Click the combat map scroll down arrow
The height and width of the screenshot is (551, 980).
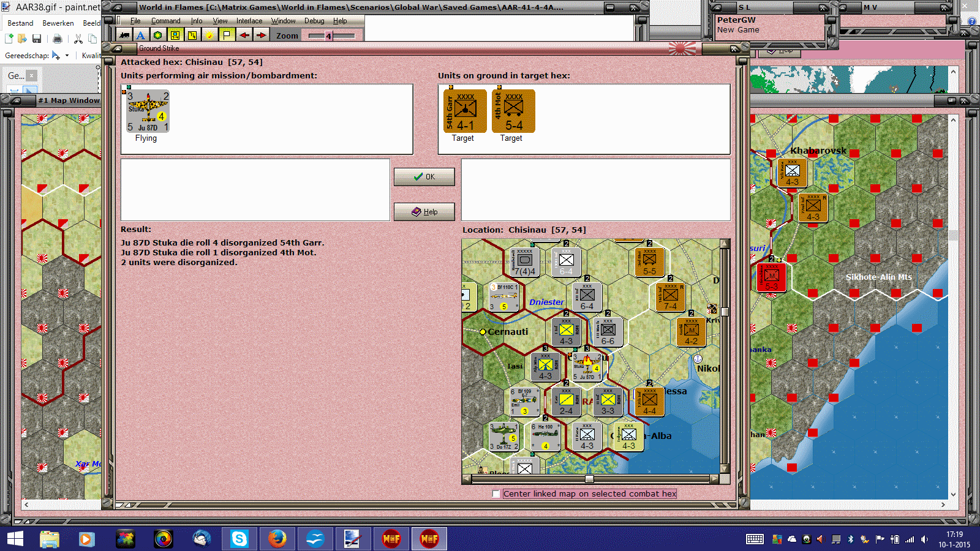(x=725, y=470)
